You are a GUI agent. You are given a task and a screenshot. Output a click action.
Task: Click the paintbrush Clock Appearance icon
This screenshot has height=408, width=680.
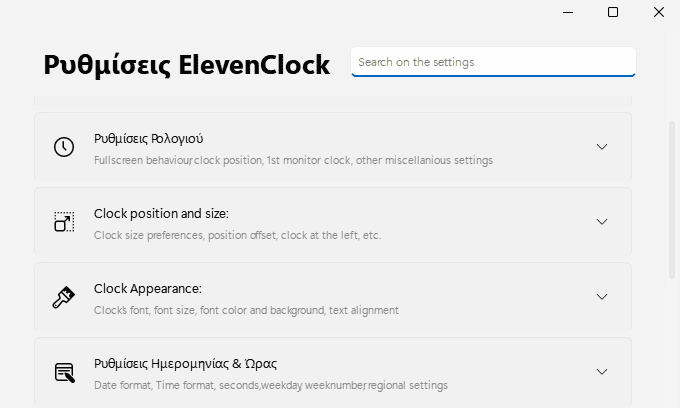[x=64, y=297]
